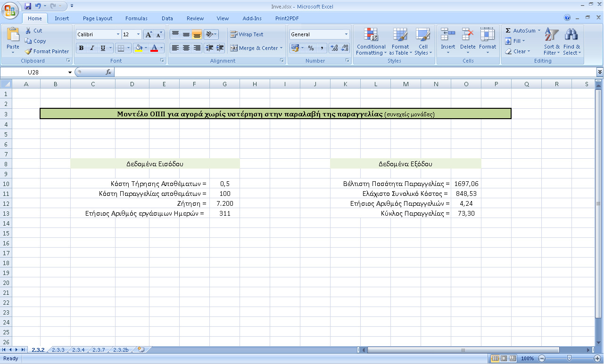The width and height of the screenshot is (604, 364).
Task: Click the Delete cells button
Action: click(468, 41)
